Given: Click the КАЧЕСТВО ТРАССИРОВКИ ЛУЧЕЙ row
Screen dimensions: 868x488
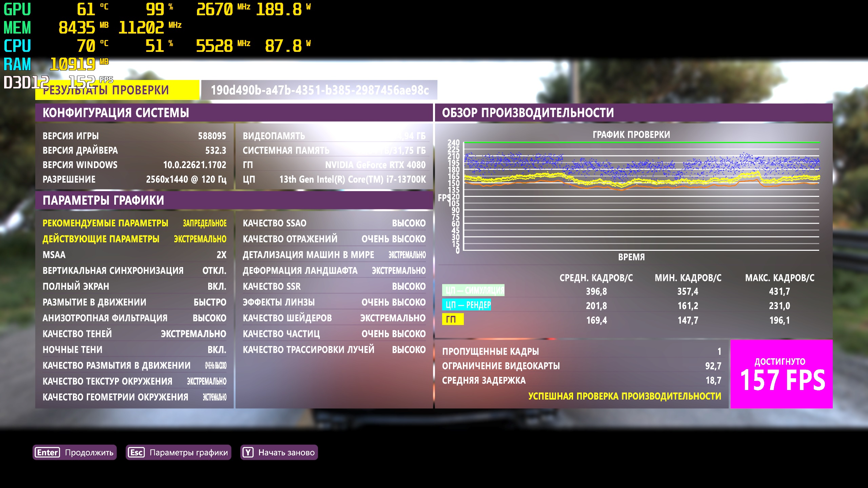Looking at the screenshot, I should pyautogui.click(x=334, y=350).
